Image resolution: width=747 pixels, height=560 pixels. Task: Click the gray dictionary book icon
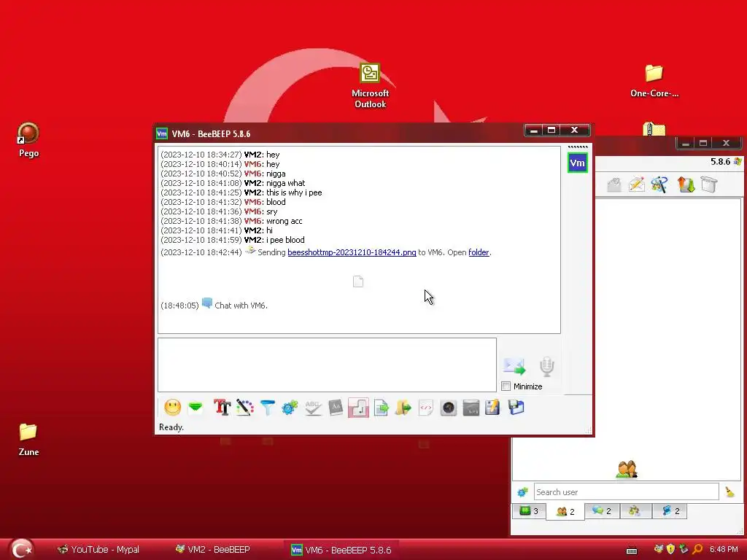click(x=336, y=408)
